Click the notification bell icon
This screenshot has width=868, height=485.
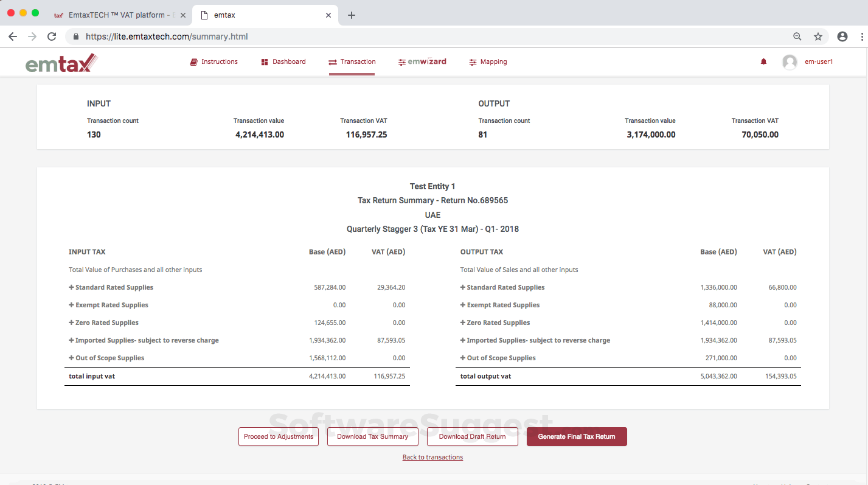click(763, 61)
